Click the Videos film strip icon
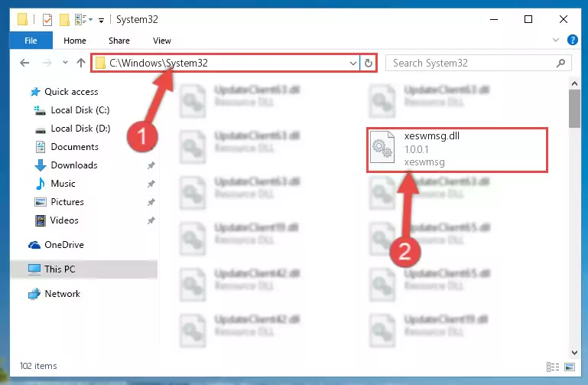The height and width of the screenshot is (385, 588). (x=40, y=220)
